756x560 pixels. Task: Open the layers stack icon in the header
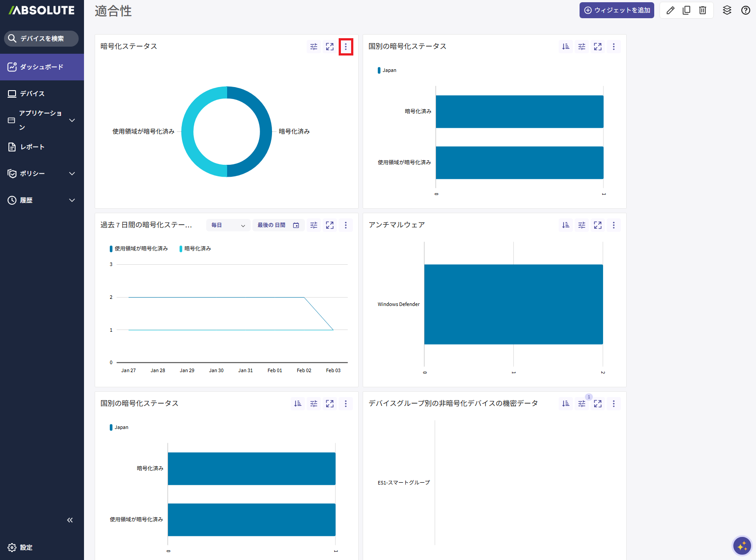[727, 10]
